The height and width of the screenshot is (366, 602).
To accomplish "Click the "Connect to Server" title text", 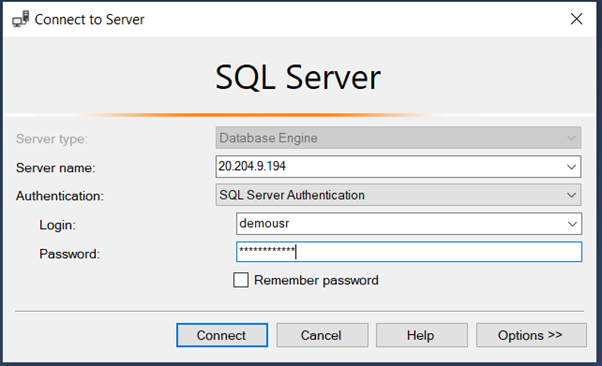I will 89,20.
